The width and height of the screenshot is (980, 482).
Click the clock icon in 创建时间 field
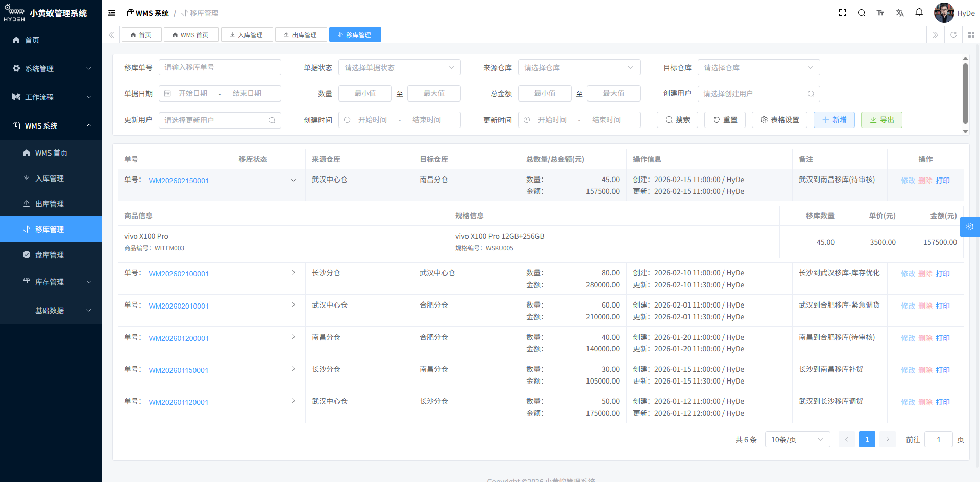[x=347, y=120]
